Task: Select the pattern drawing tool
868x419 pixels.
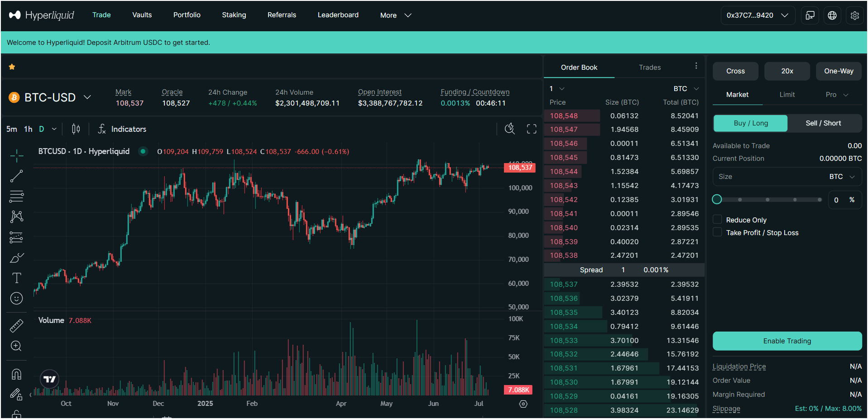Action: click(16, 217)
